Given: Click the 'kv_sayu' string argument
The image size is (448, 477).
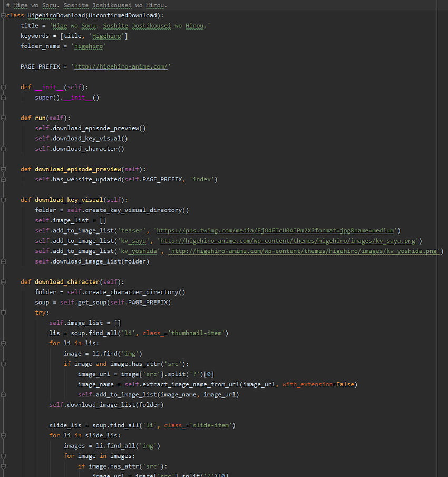Looking at the screenshot, I should coord(133,241).
